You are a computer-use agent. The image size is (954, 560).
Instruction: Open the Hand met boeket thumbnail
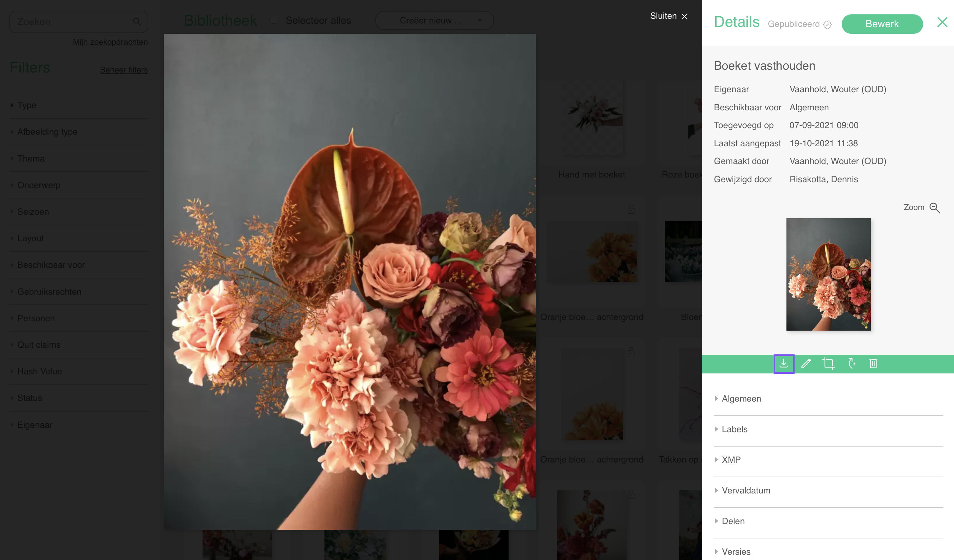click(592, 117)
